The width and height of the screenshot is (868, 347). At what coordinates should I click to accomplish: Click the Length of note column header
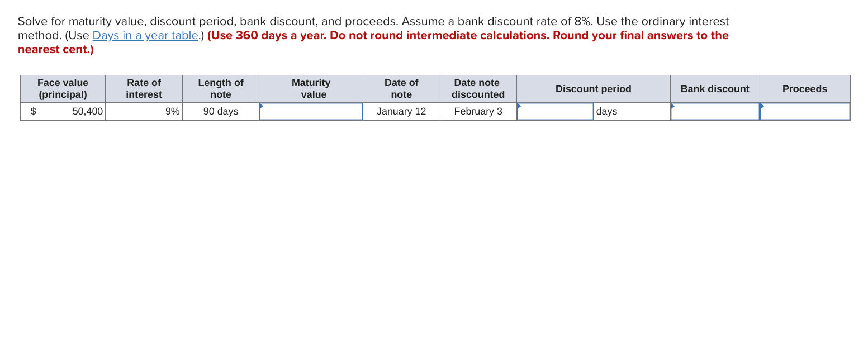point(220,88)
